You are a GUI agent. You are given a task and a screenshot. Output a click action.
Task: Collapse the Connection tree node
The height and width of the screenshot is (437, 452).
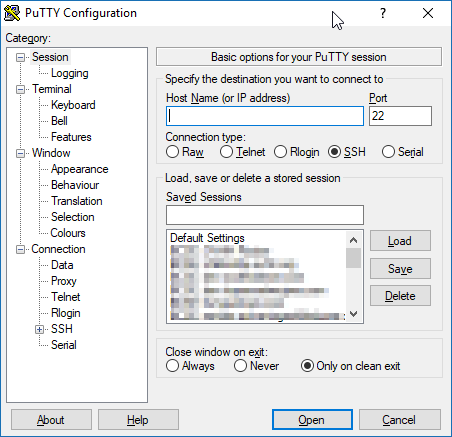coord(20,249)
